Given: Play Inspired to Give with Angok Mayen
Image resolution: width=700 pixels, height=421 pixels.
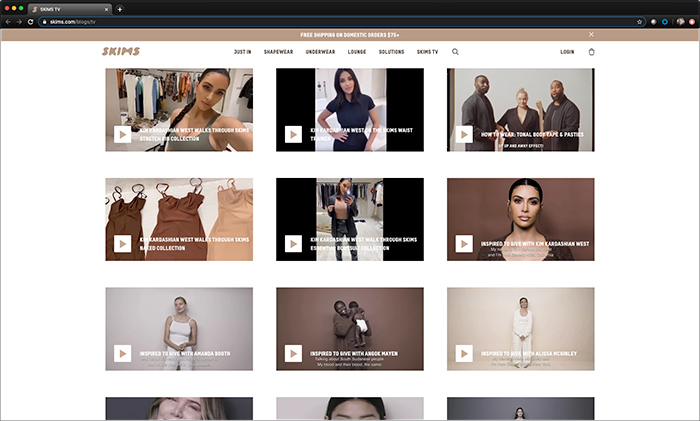Looking at the screenshot, I should (x=293, y=354).
